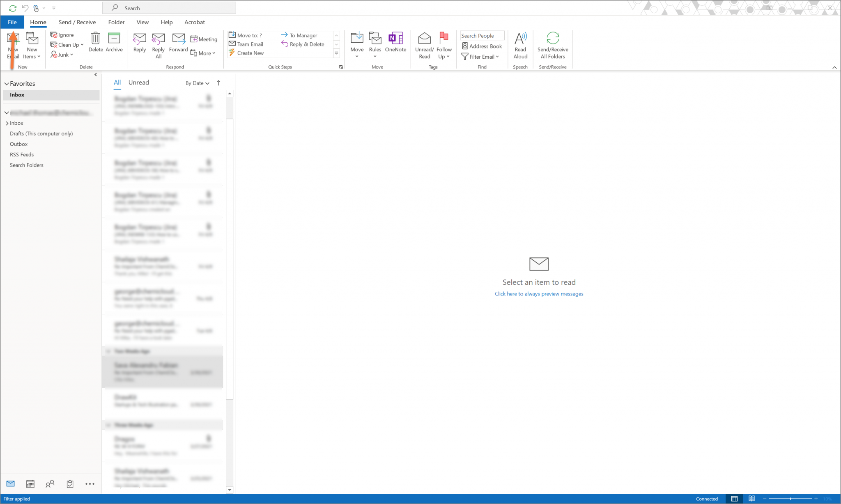Click the Address Book button

[482, 46]
